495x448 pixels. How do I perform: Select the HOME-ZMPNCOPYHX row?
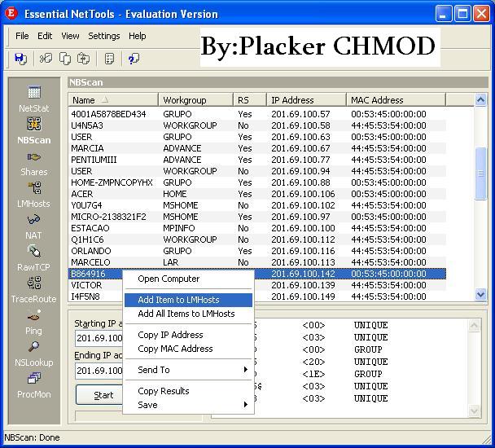tap(257, 182)
